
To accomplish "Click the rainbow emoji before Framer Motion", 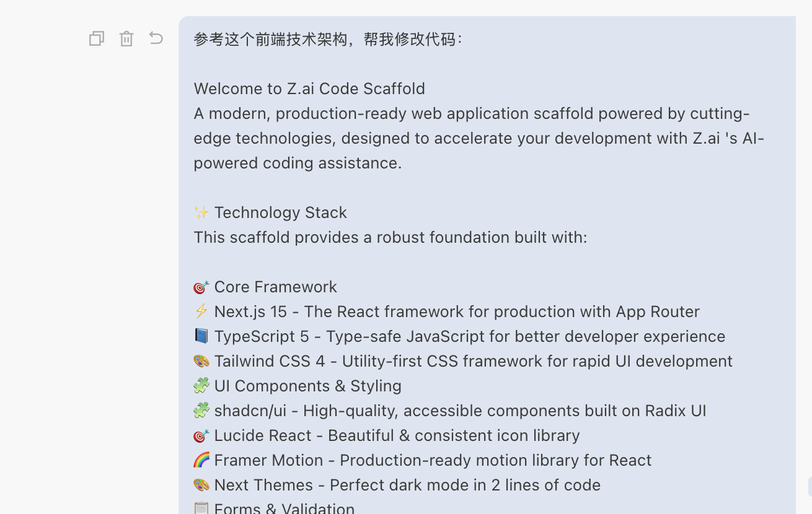I will [x=201, y=460].
